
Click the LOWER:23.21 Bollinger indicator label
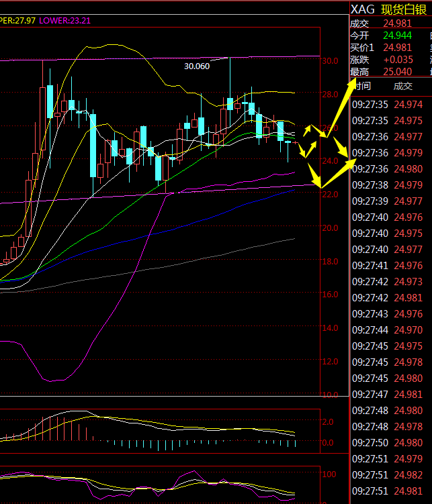[x=64, y=21]
